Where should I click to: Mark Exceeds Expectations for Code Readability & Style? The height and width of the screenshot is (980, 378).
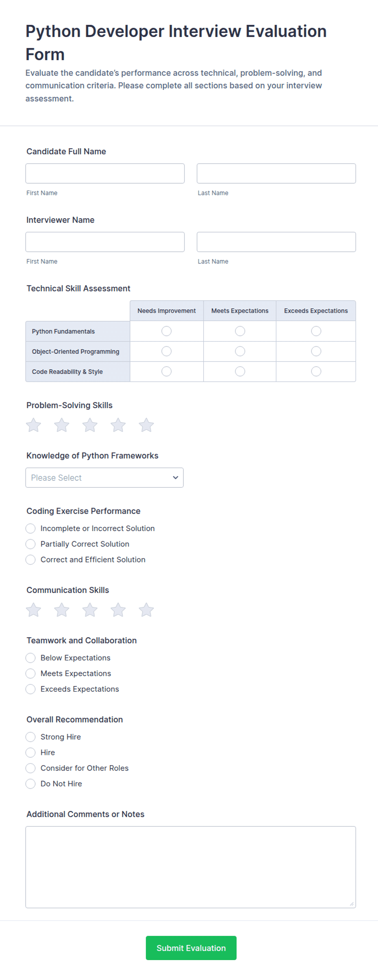[316, 371]
